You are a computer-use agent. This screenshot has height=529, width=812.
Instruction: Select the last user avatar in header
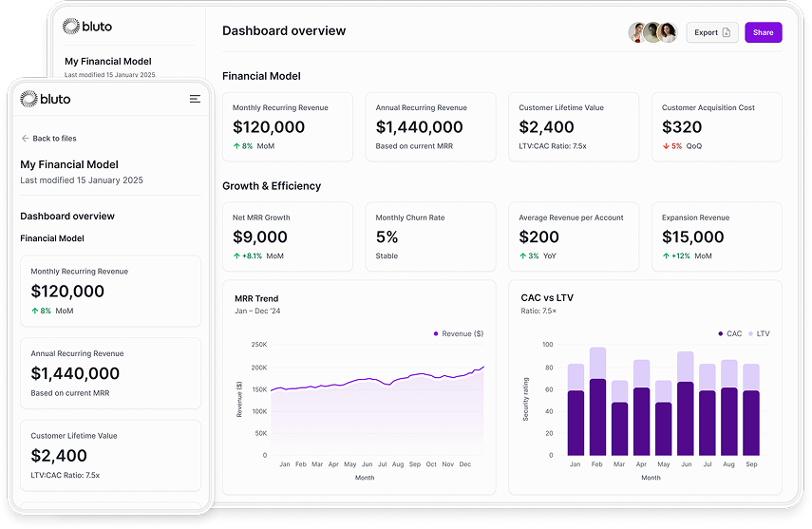tap(668, 32)
